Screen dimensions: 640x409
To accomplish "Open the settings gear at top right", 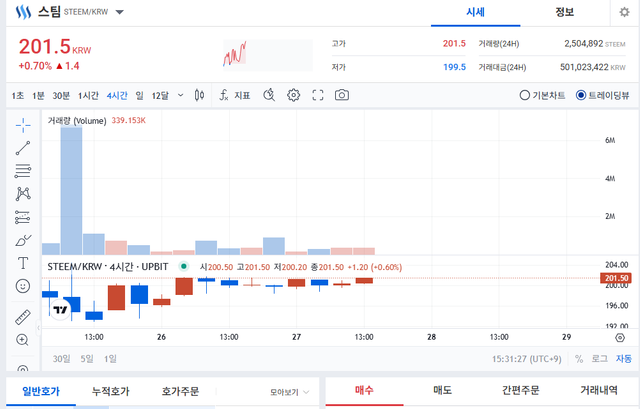I will pos(624,12).
